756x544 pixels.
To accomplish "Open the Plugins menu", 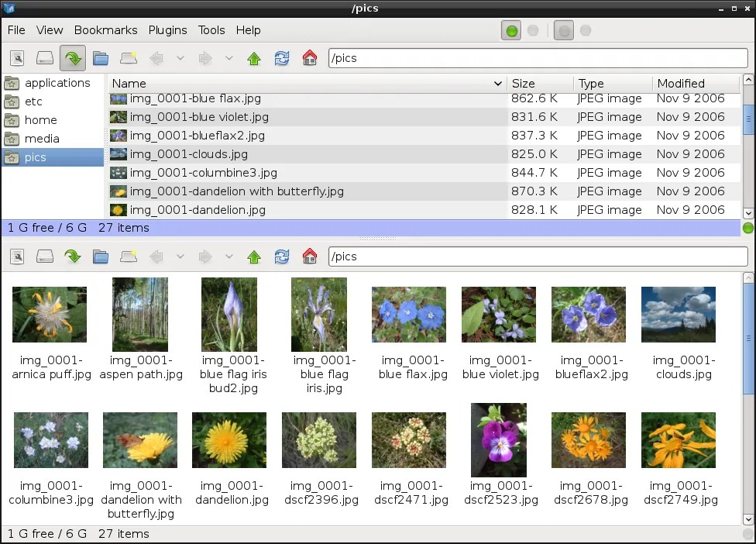I will pos(167,30).
